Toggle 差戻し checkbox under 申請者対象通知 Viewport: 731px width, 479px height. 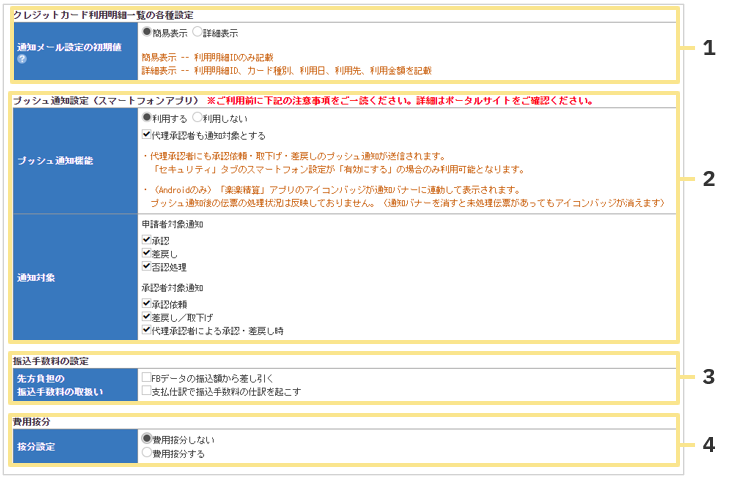tap(147, 253)
